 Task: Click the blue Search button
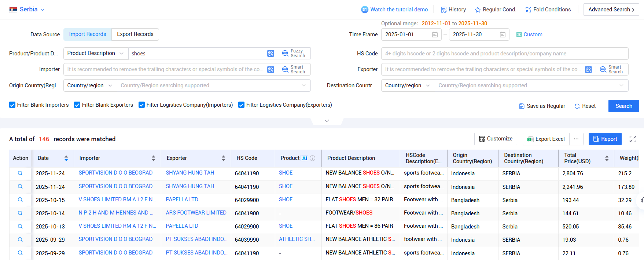tap(624, 106)
